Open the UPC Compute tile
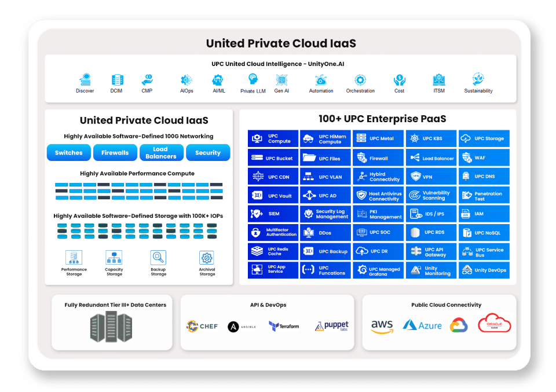Viewport: 556px width, 392px height. (x=273, y=139)
